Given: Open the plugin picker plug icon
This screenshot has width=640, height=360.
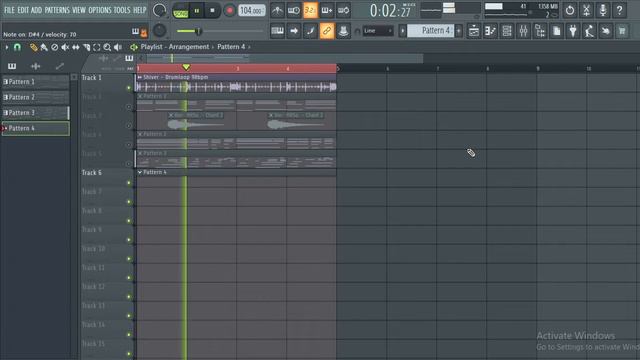Looking at the screenshot, I should tap(573, 31).
